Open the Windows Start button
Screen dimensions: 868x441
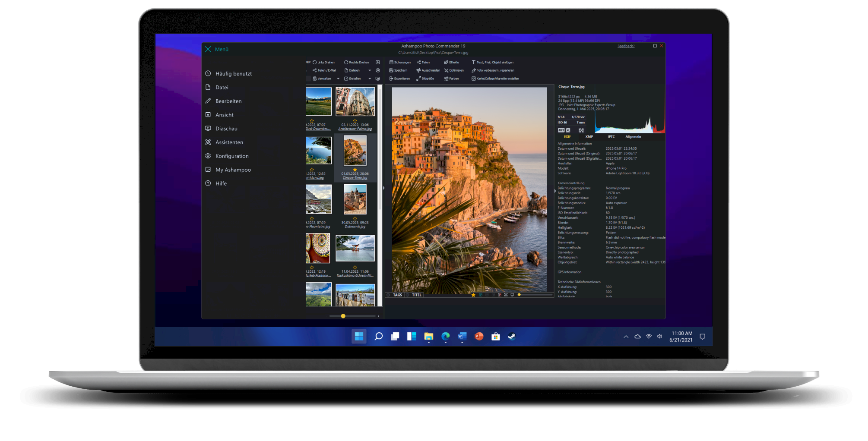click(x=359, y=337)
